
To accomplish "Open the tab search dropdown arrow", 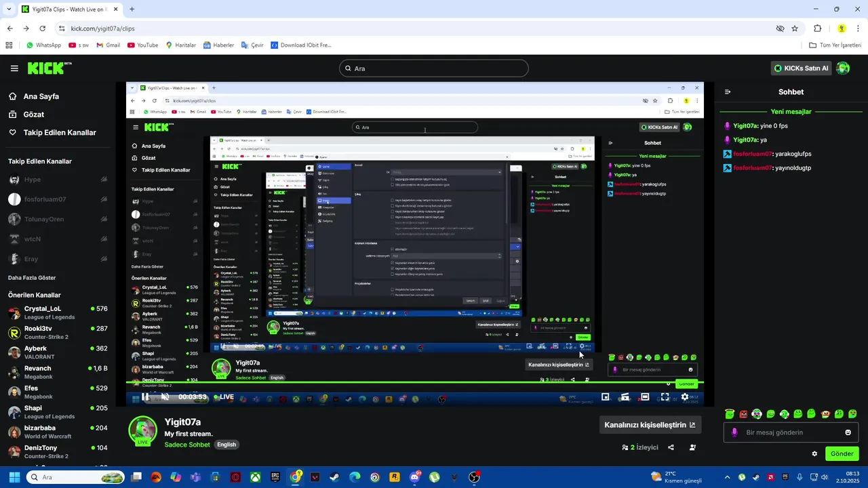I will (9, 9).
